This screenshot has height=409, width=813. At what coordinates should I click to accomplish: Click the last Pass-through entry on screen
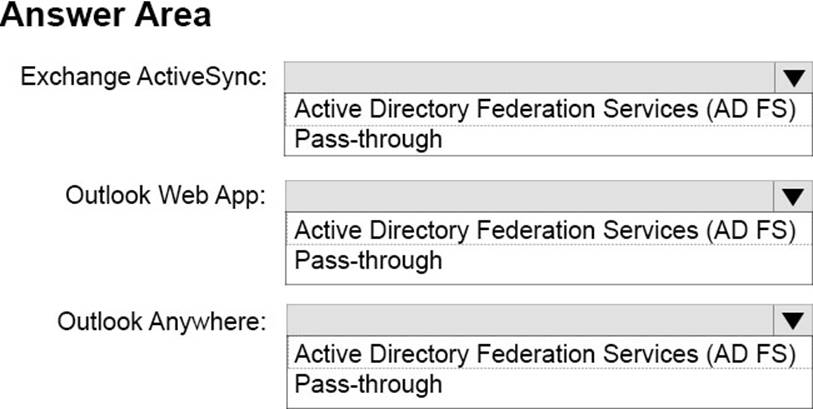pyautogui.click(x=368, y=385)
